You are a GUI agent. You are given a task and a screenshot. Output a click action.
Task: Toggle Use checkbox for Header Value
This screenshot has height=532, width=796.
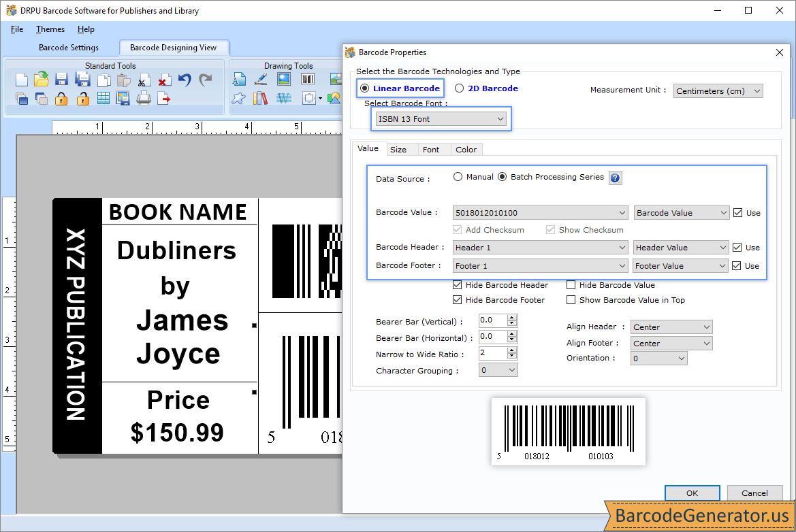737,248
